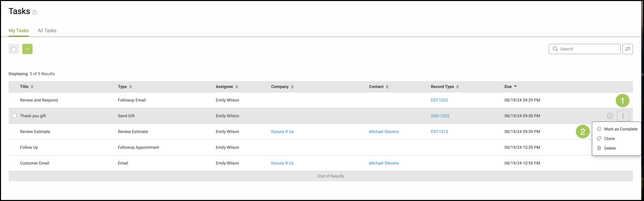Sort by Due date column arrow
This screenshot has height=201, width=644.
point(515,86)
